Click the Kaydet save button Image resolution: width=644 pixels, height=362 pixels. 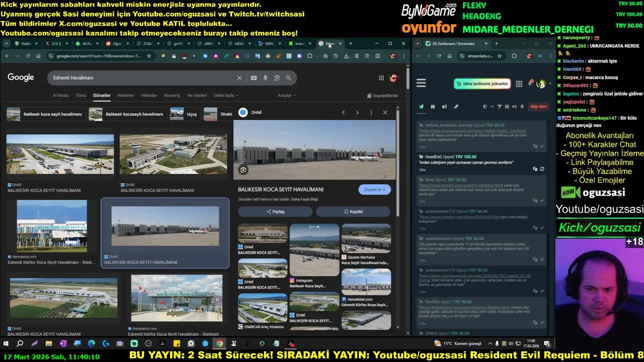point(354,212)
